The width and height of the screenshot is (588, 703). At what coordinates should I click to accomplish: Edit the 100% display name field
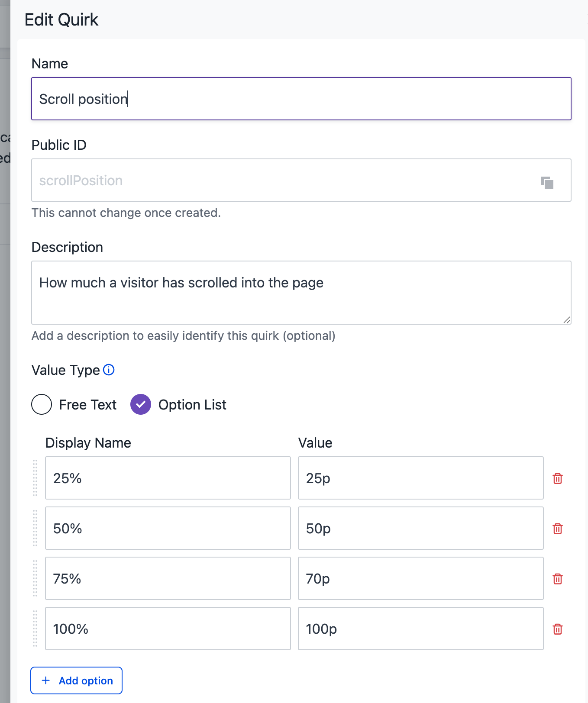[x=168, y=629]
